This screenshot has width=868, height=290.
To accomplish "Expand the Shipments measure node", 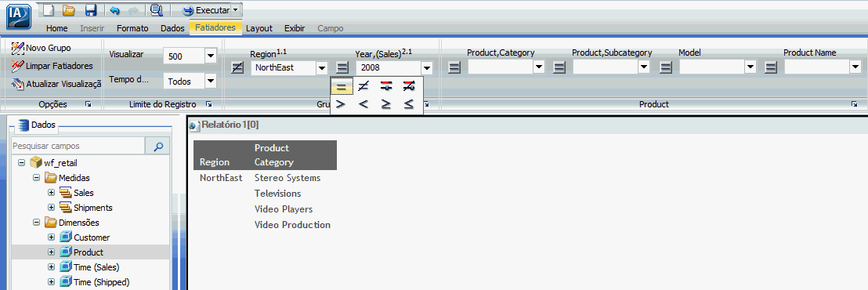I will (52, 208).
